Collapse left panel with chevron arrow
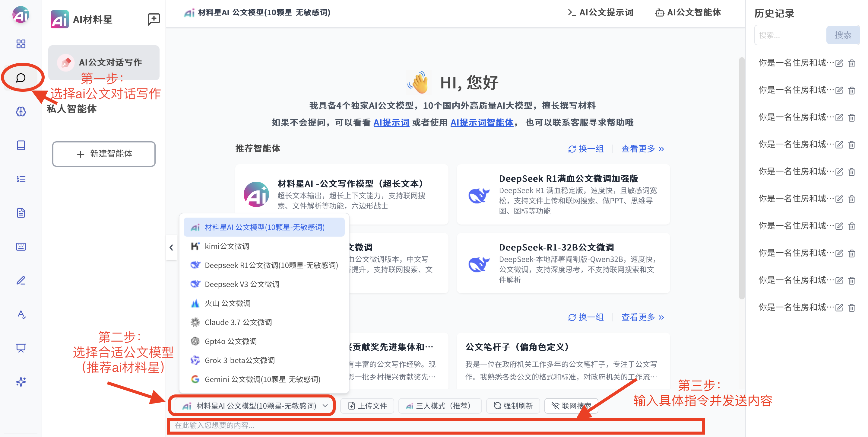 point(171,247)
